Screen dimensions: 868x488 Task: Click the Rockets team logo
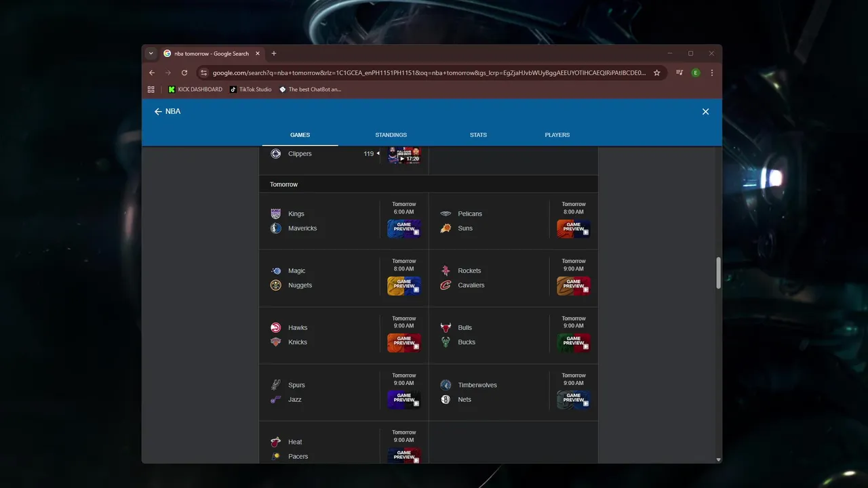(x=446, y=270)
